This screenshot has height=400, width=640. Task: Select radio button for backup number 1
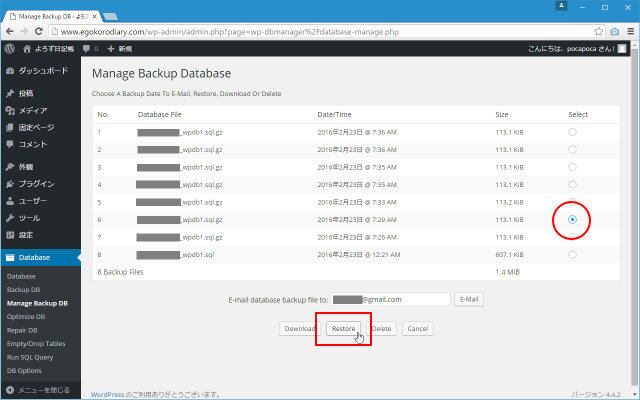pyautogui.click(x=572, y=132)
